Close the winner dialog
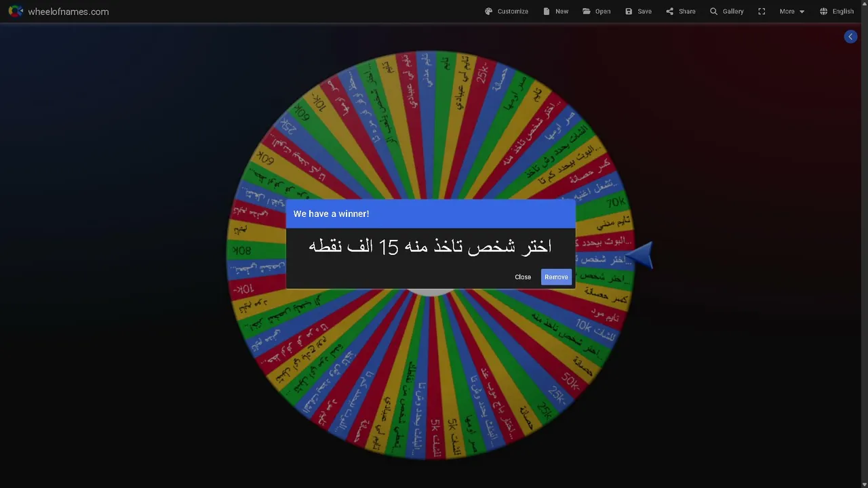 click(x=523, y=277)
